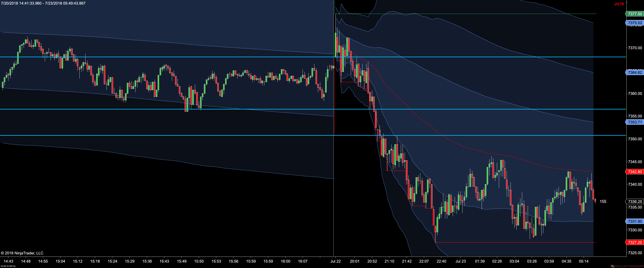
Task: Click the 7360.00 price axis label
Action: 635,93
